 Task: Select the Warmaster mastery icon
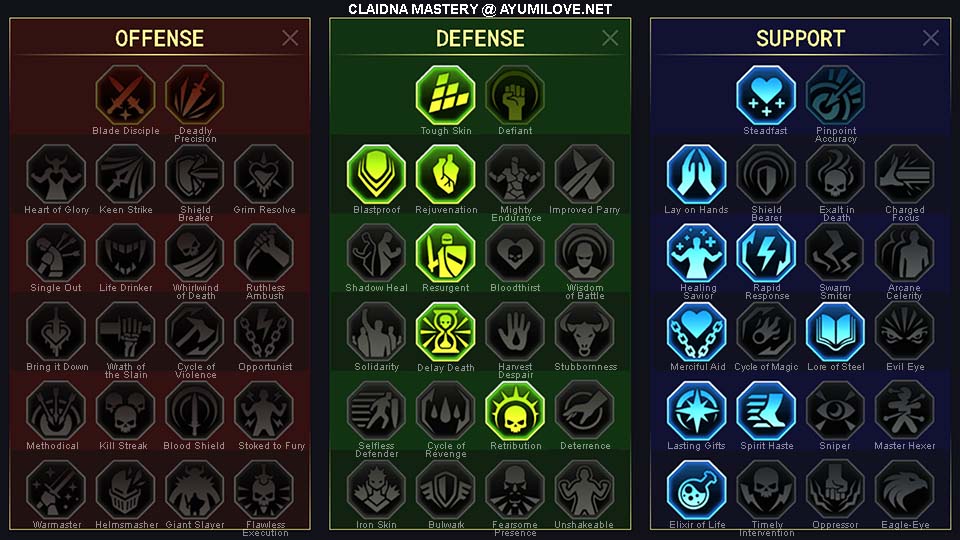tap(56, 489)
